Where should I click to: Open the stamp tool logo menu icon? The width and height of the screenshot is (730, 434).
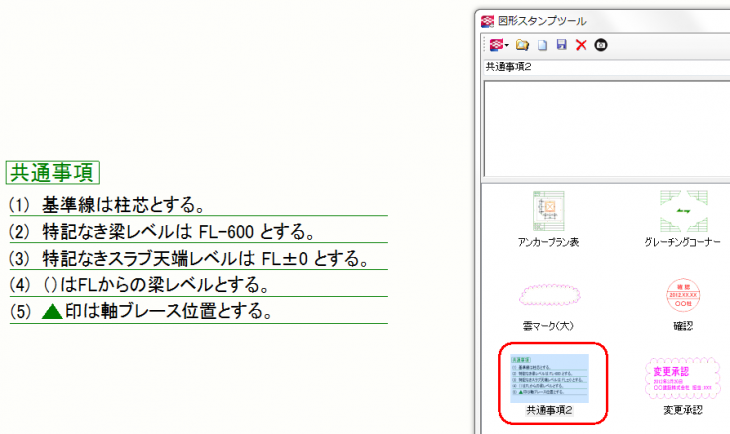pos(496,45)
